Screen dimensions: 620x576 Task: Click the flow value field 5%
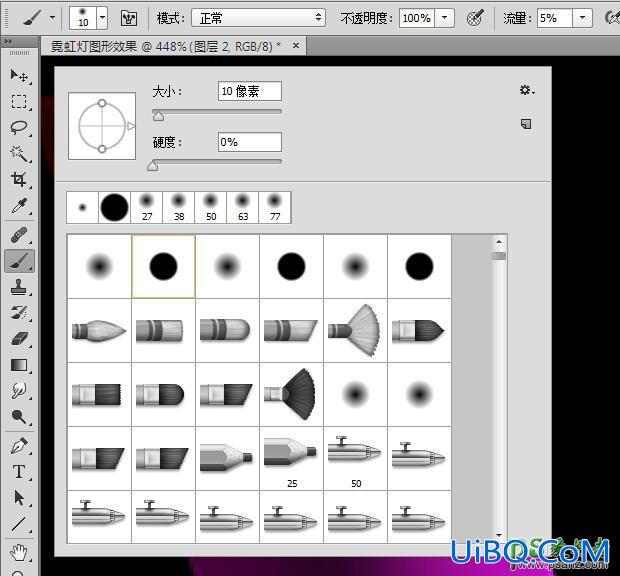[x=555, y=18]
